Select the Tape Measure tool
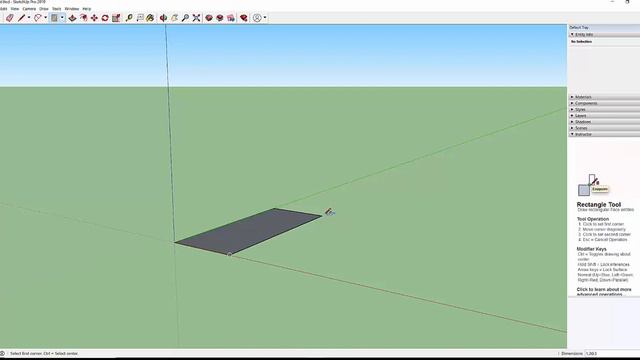Image resolution: width=640 pixels, height=360 pixels. [x=129, y=18]
